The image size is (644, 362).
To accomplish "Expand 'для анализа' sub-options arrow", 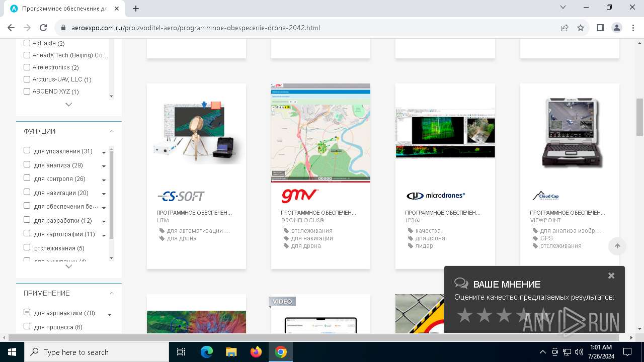I will [104, 166].
